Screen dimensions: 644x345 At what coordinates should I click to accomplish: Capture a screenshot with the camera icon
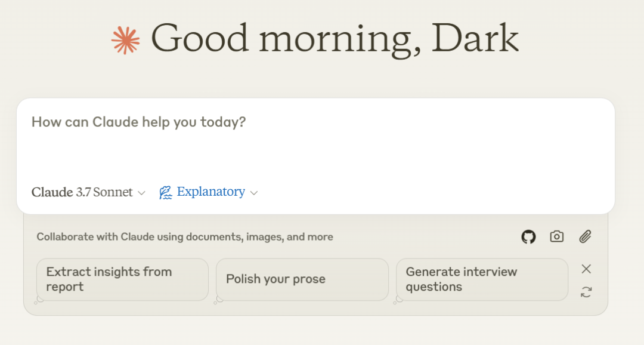tap(556, 237)
